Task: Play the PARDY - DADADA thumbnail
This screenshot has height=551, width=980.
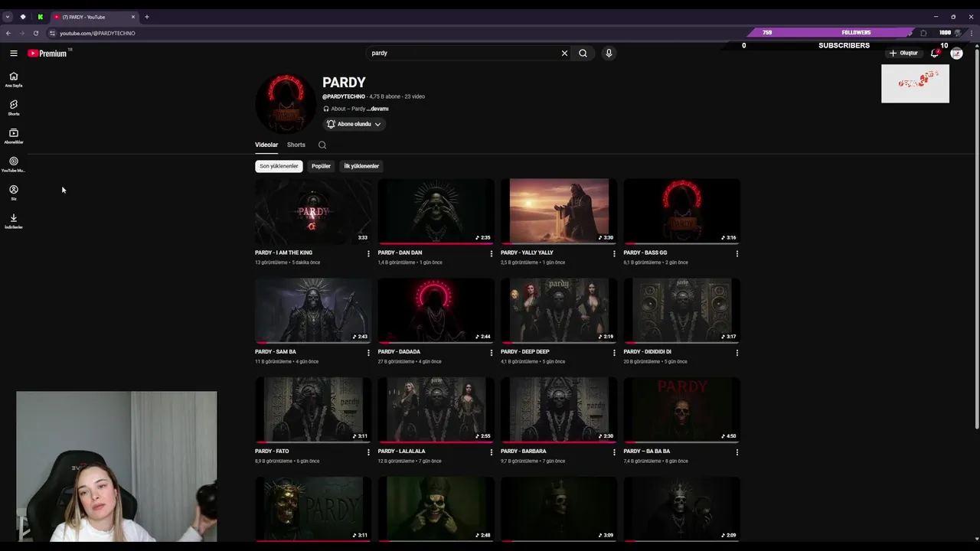Action: tap(436, 311)
